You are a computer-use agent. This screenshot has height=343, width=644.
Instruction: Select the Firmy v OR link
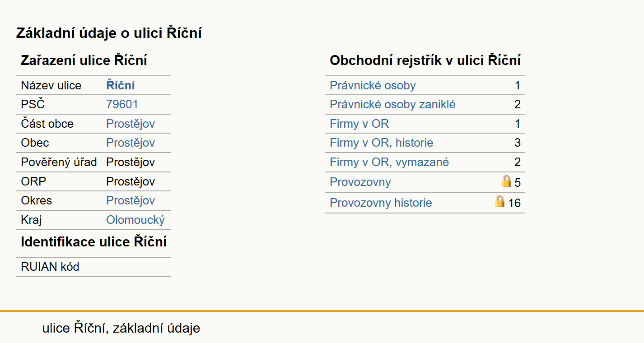coord(359,124)
